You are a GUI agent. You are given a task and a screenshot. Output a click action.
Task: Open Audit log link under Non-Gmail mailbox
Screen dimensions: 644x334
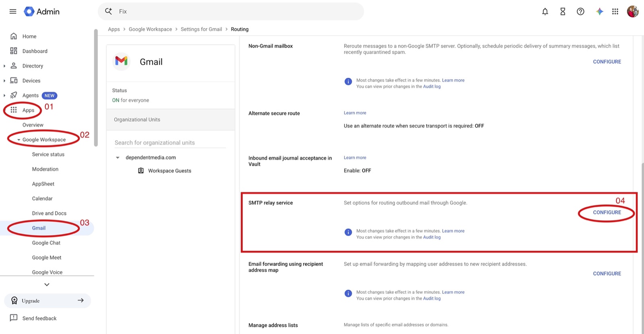[x=432, y=87]
